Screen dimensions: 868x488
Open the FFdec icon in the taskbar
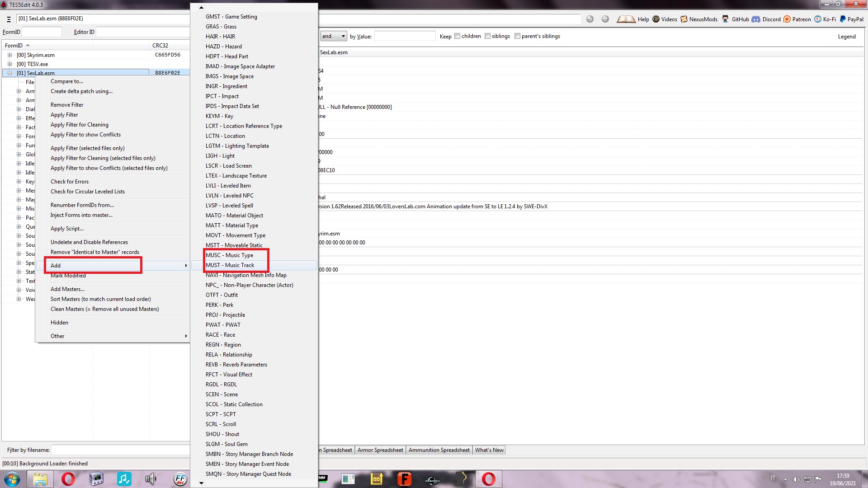[x=180, y=479]
